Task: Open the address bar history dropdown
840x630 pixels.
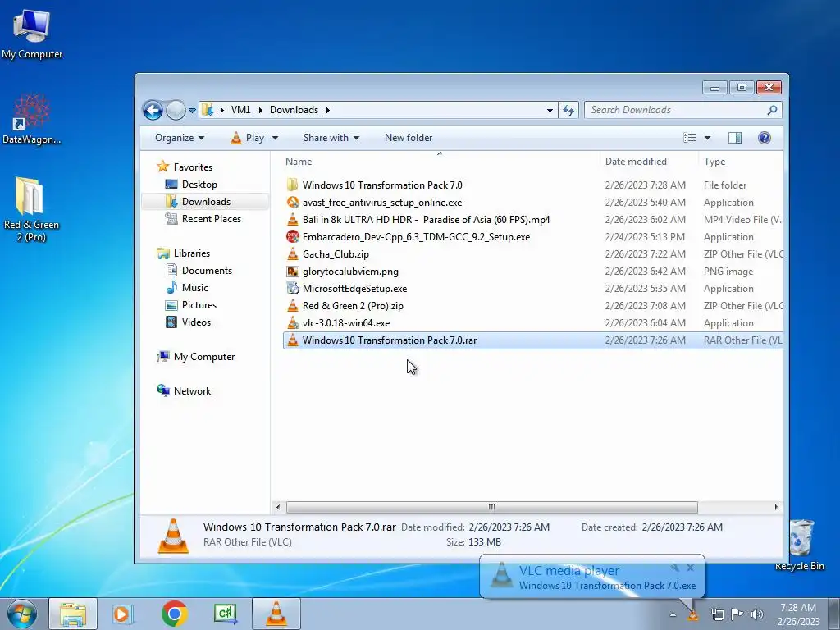Action: coord(550,110)
